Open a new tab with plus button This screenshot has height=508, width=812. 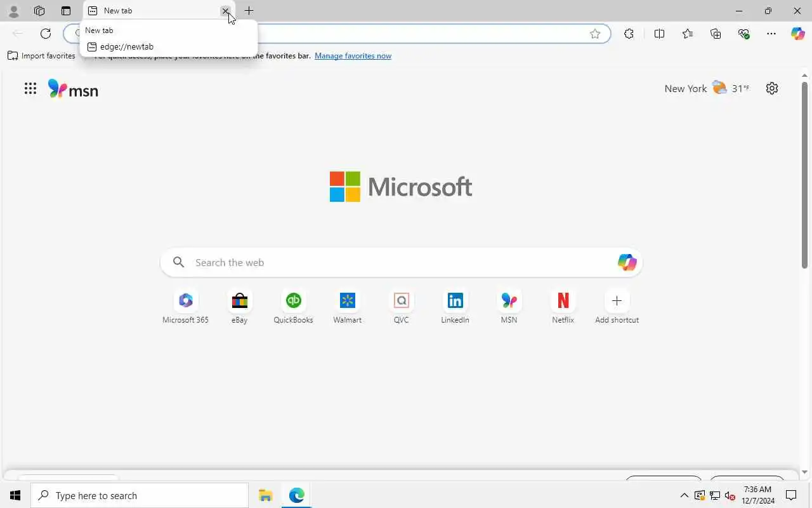tap(249, 11)
